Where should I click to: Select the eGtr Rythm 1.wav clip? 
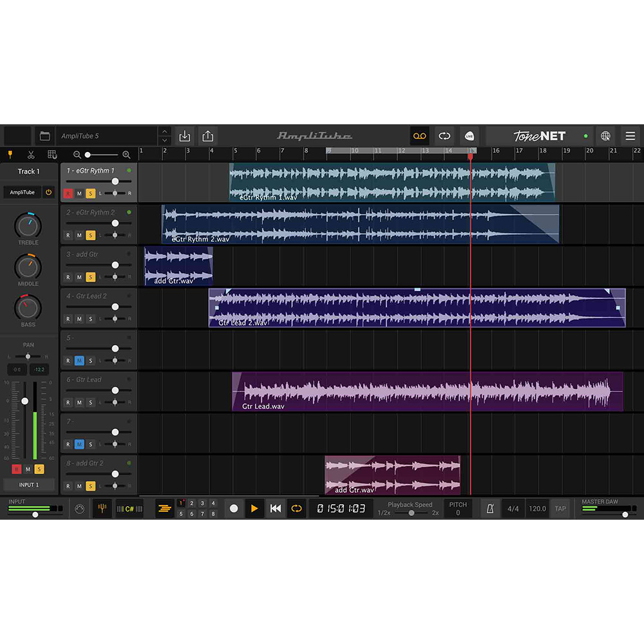pos(392,182)
